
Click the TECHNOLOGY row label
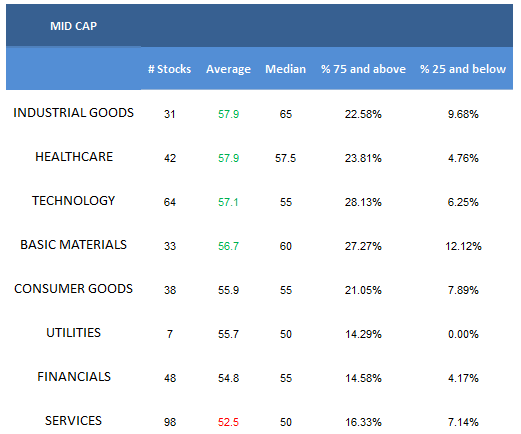[73, 201]
